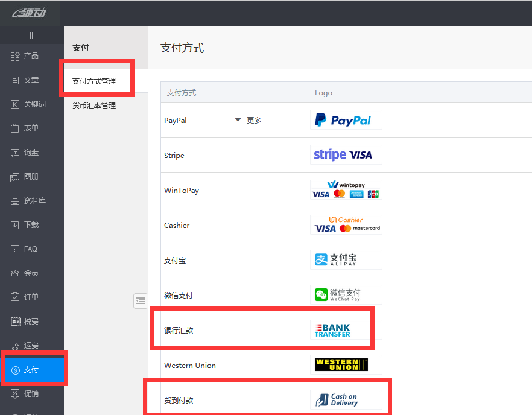532x415 pixels.
Task: Collapse the sidebar with the ||| toggle
Action: pos(31,35)
